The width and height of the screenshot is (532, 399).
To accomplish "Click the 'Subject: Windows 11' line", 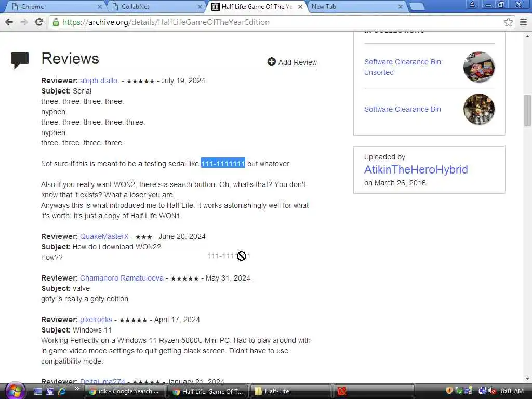I will [x=76, y=330].
